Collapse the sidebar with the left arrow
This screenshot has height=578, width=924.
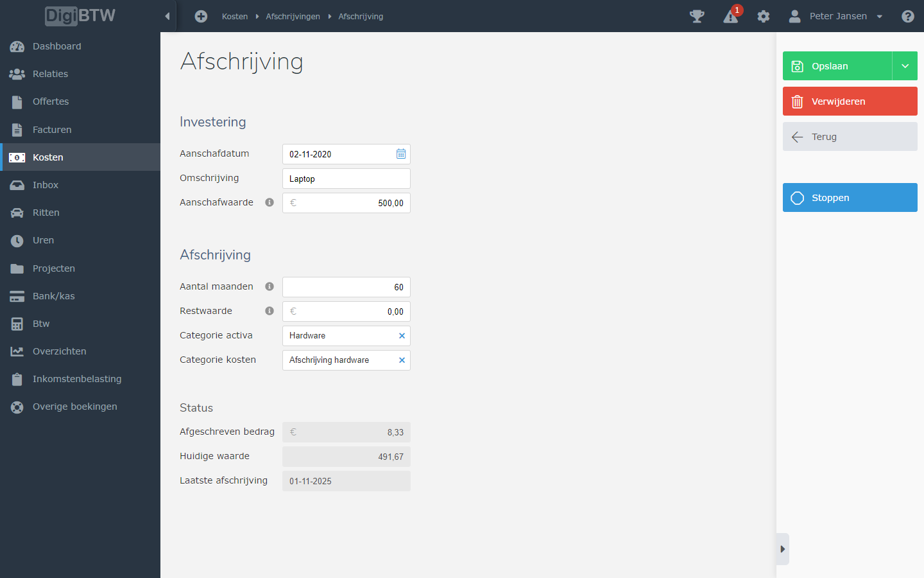(167, 16)
